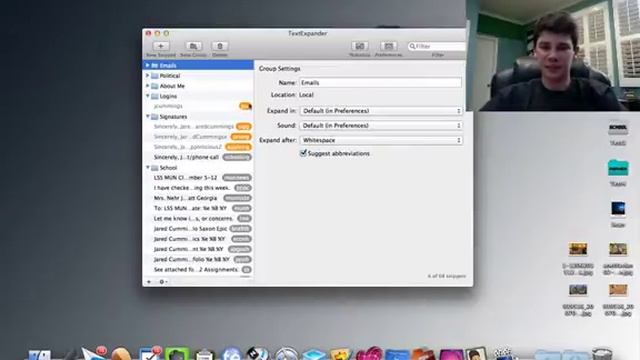Select snippet "Sincerely, J...t/phone call"
The width and height of the screenshot is (640, 360).
pos(198,157)
